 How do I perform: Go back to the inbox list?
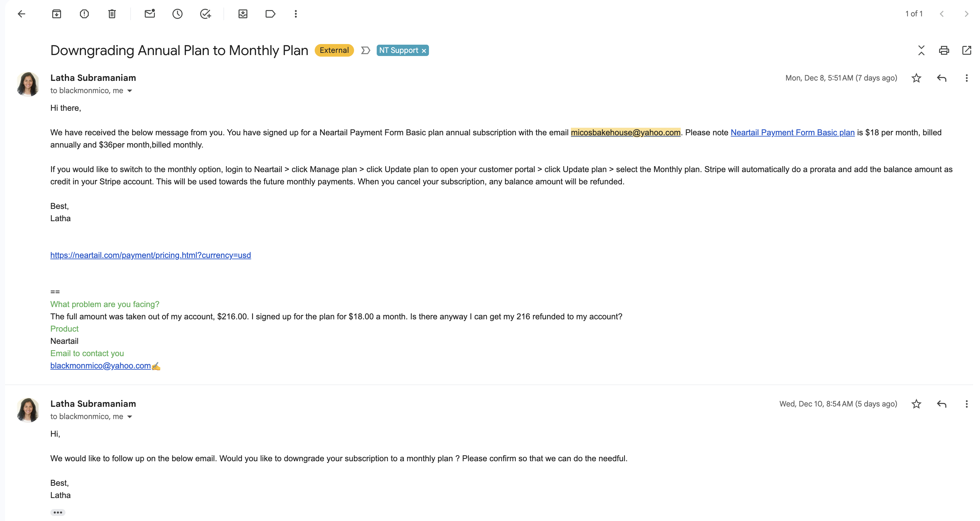[x=21, y=14]
